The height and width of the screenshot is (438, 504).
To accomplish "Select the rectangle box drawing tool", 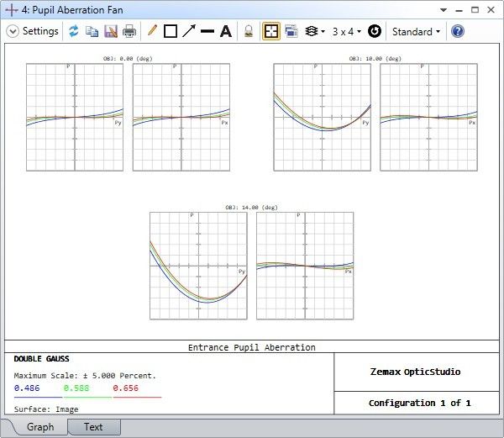I will coord(171,31).
